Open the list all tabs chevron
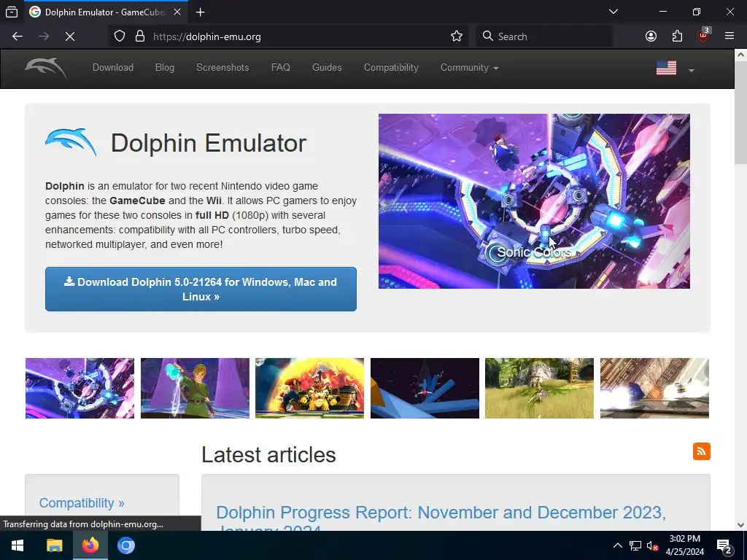Viewport: 747px width, 560px height. (614, 12)
